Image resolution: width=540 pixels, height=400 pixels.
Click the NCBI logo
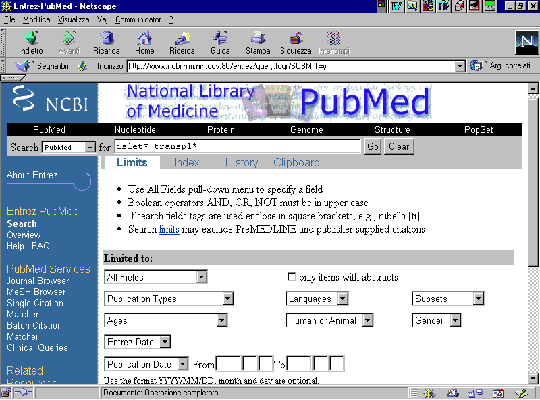tap(50, 100)
